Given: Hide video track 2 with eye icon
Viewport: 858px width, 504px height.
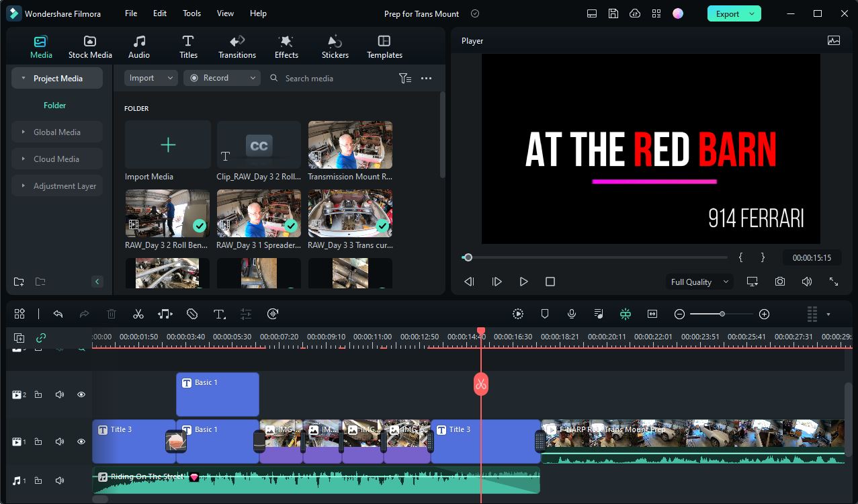Looking at the screenshot, I should 81,394.
